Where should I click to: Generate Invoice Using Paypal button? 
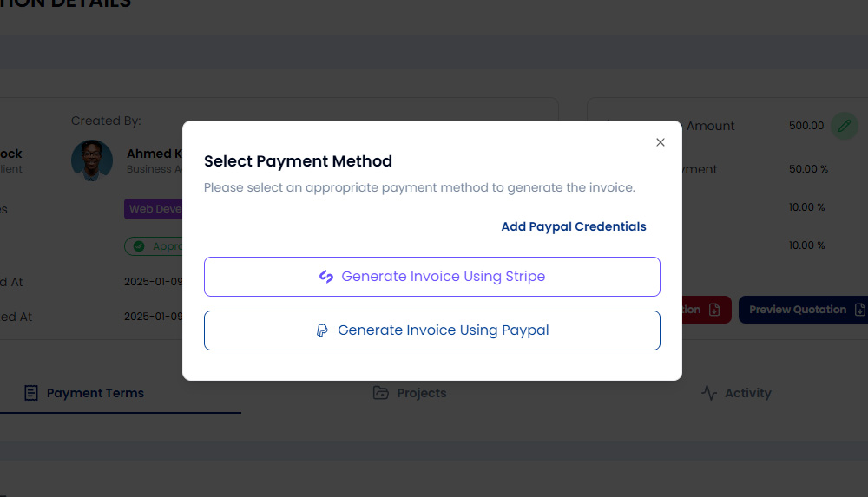pyautogui.click(x=431, y=330)
